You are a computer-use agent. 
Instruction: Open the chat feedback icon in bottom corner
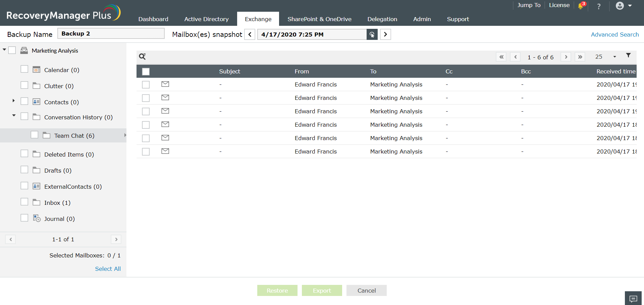point(633,298)
